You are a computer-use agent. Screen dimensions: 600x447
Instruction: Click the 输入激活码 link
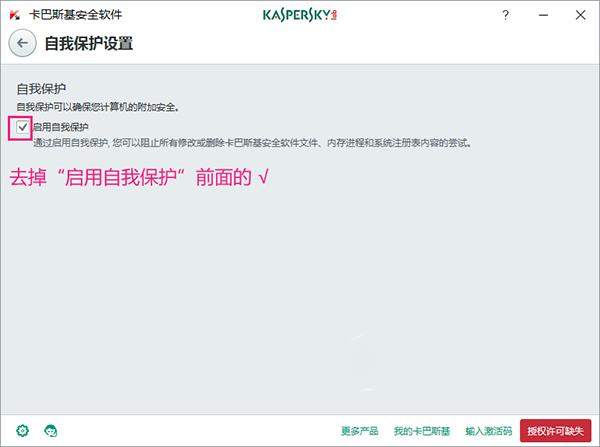(x=489, y=431)
